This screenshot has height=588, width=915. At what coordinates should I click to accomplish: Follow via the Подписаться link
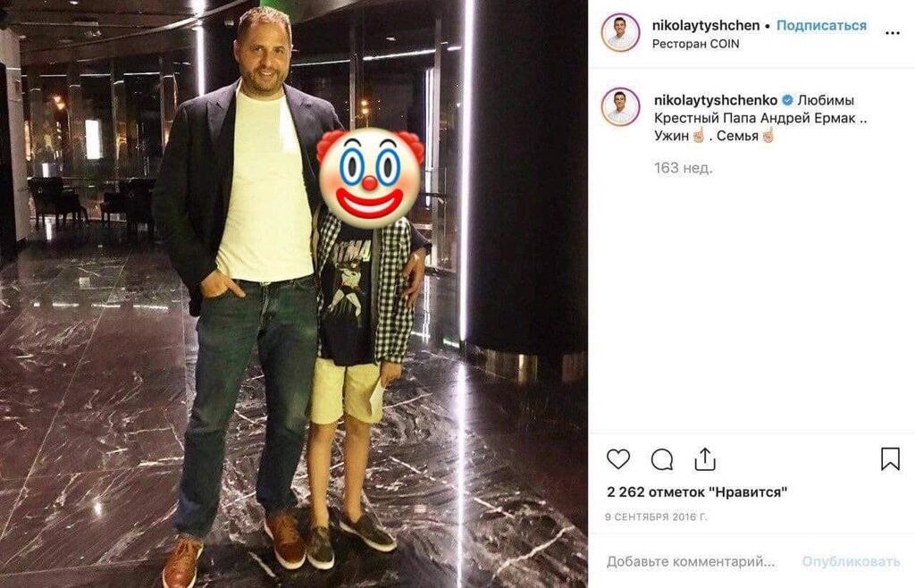point(822,26)
